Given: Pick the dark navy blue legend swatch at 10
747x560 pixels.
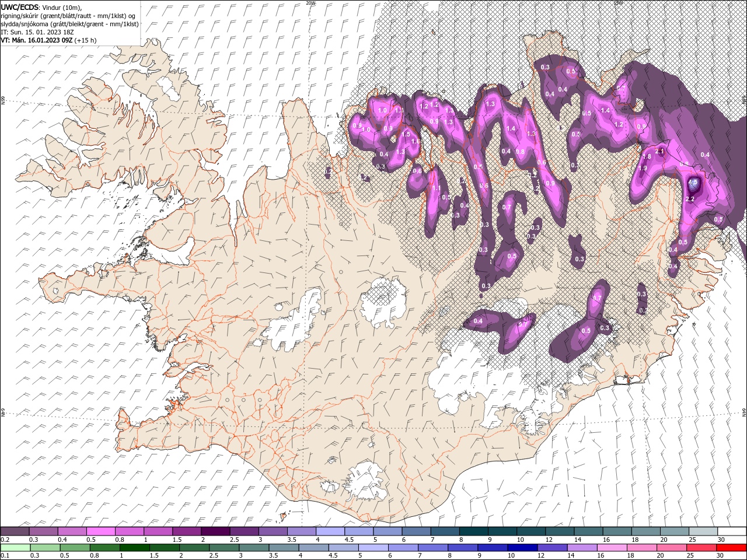Looking at the screenshot, I should pyautogui.click(x=522, y=547).
